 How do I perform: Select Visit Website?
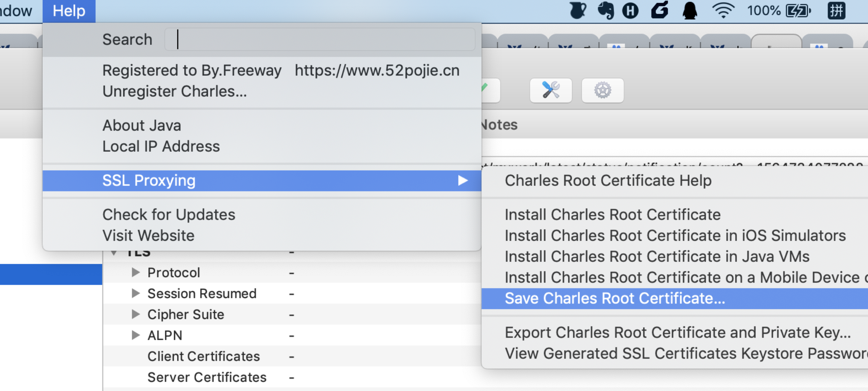click(x=262, y=236)
